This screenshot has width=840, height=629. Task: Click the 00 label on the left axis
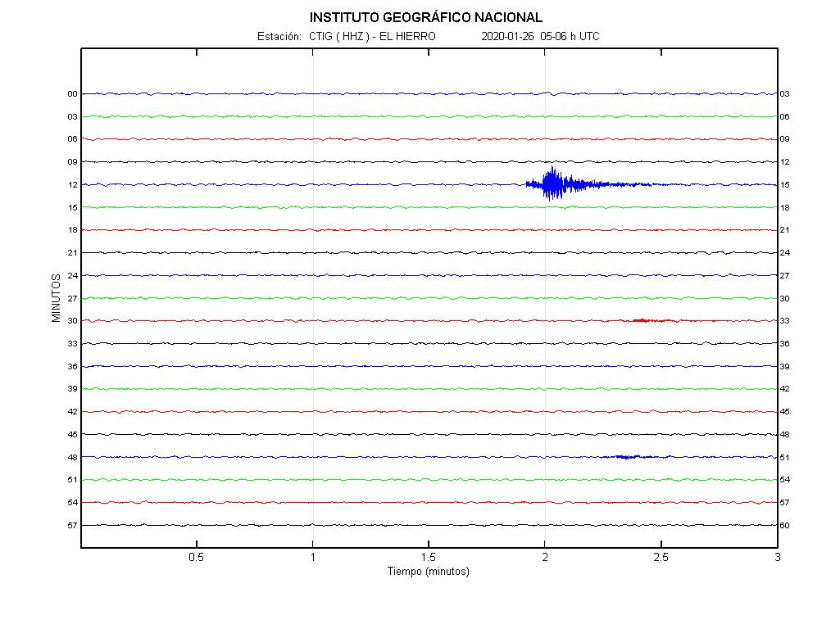[72, 94]
